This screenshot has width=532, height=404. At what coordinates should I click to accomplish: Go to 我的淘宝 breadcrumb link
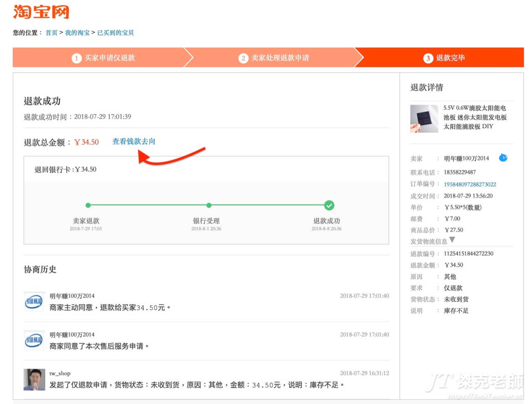pos(77,33)
